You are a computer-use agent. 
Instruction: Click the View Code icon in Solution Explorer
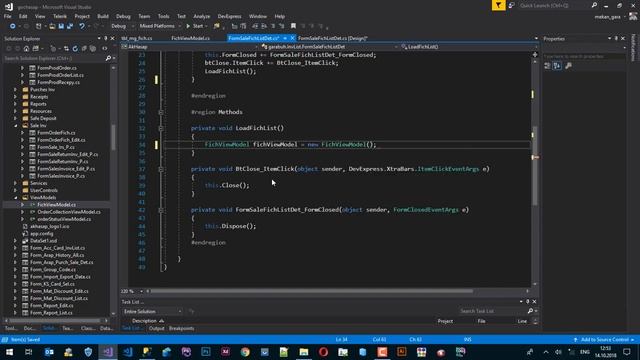tap(104, 49)
